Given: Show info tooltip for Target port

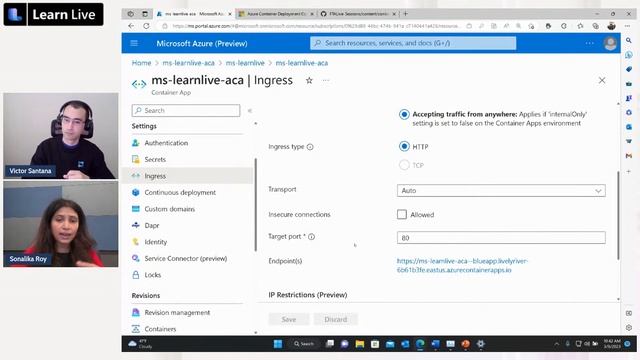Looking at the screenshot, I should [x=311, y=237].
